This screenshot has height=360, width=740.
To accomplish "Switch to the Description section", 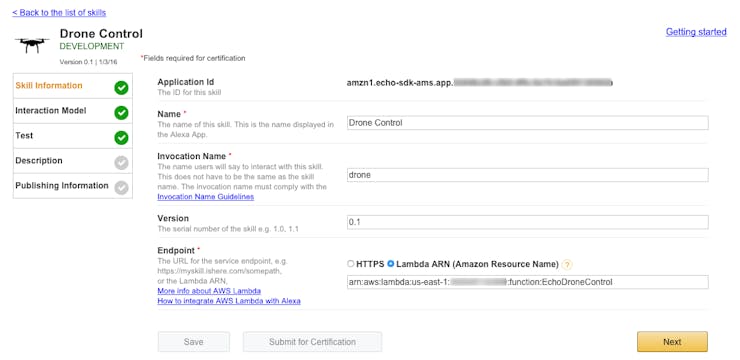I will click(73, 161).
